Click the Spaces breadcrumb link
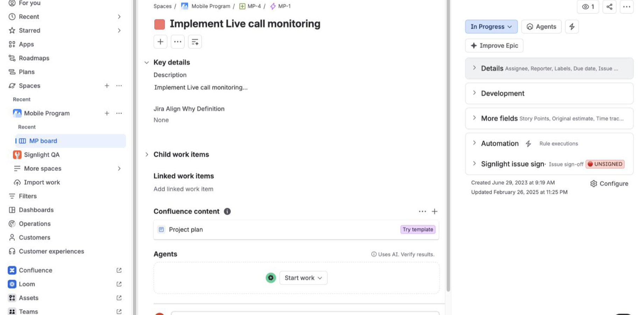 162,6
